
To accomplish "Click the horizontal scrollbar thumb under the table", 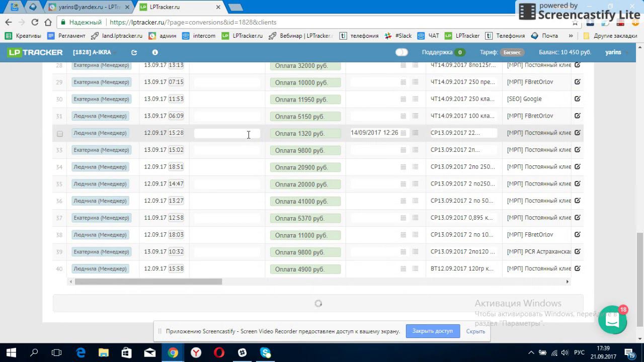I will pyautogui.click(x=148, y=282).
